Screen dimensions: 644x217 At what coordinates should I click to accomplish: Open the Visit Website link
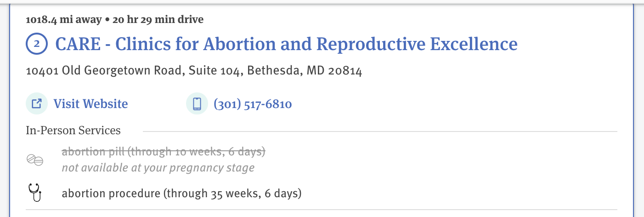90,104
